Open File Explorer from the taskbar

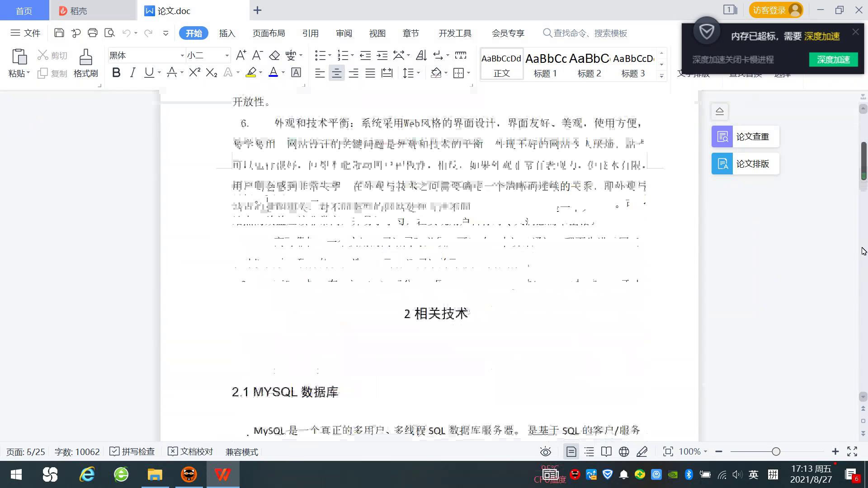pyautogui.click(x=155, y=474)
